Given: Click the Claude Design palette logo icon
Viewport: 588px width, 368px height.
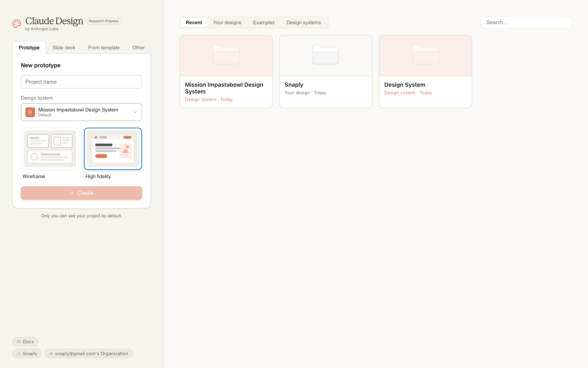Looking at the screenshot, I should tap(17, 24).
